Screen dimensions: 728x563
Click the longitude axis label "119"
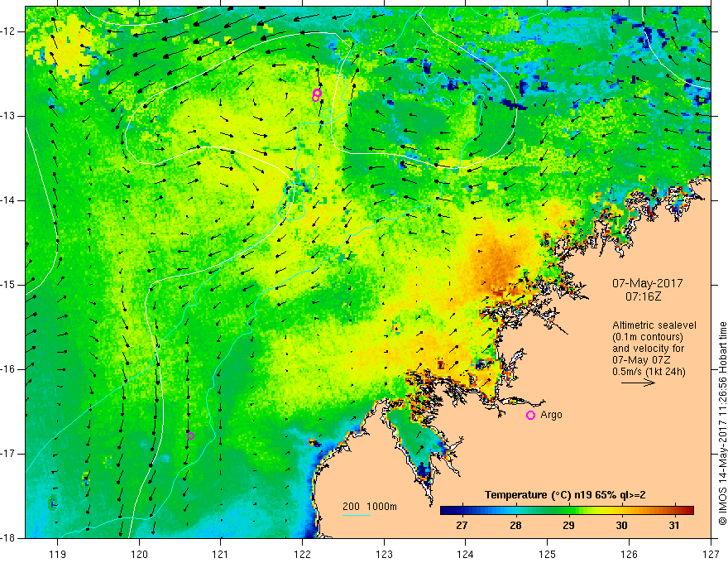click(58, 554)
